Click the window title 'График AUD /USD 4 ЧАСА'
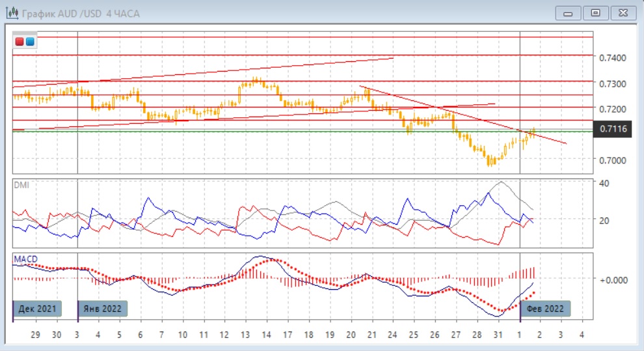 (x=81, y=14)
